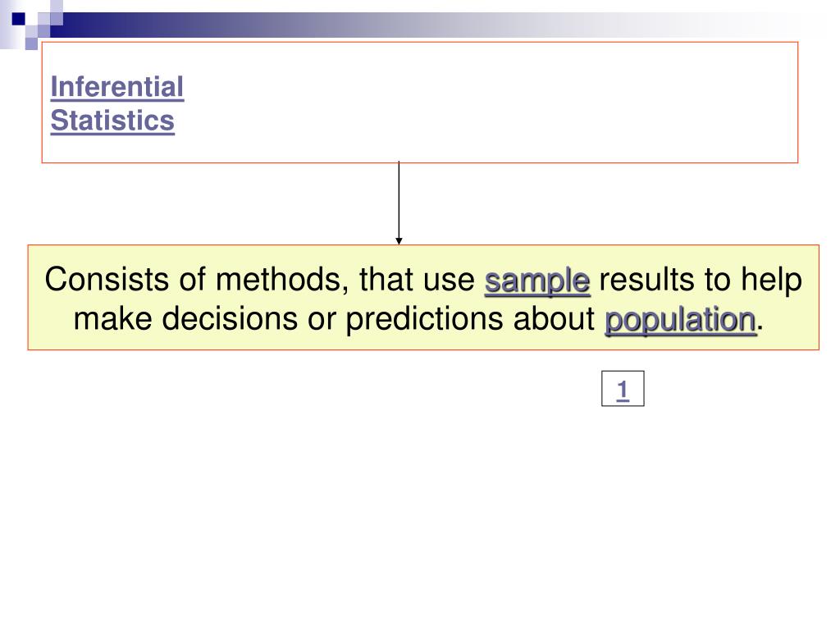Follow the "sample" hyperlink
This screenshot has width=840, height=630.
point(537,282)
